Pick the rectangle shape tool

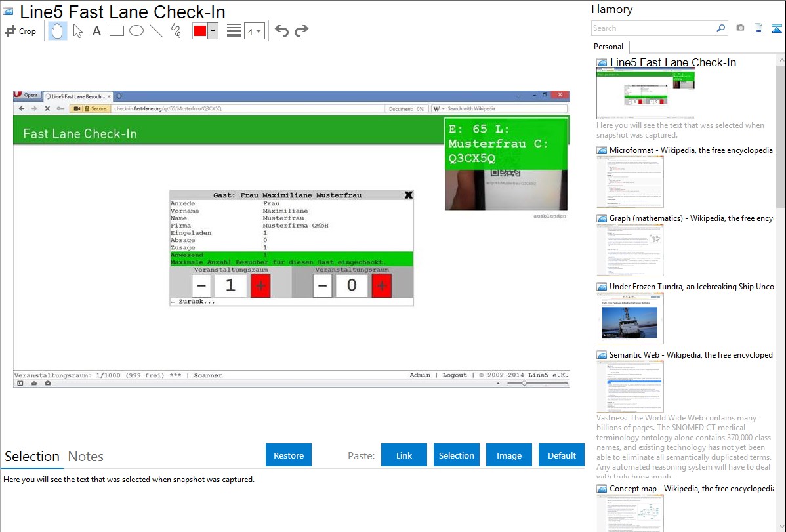click(116, 31)
